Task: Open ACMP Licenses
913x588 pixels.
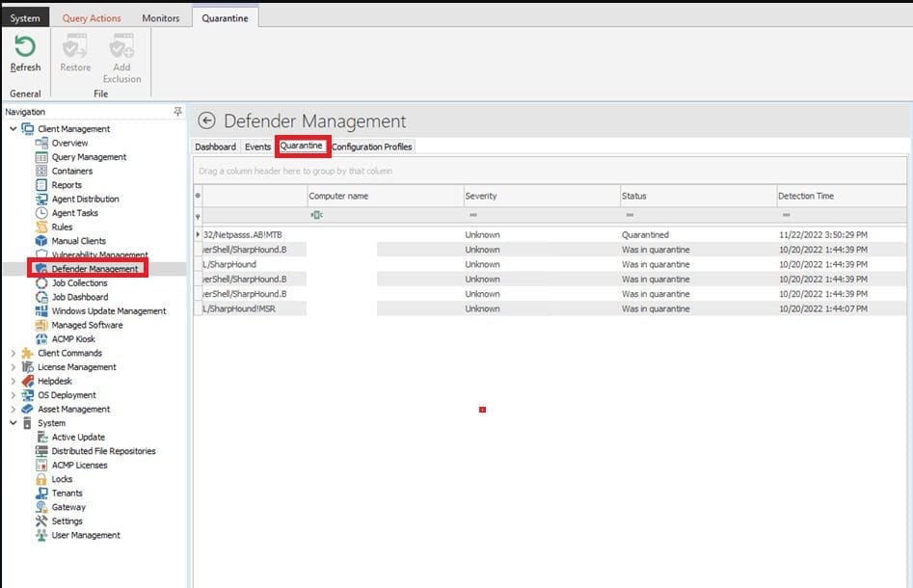Action: [79, 466]
